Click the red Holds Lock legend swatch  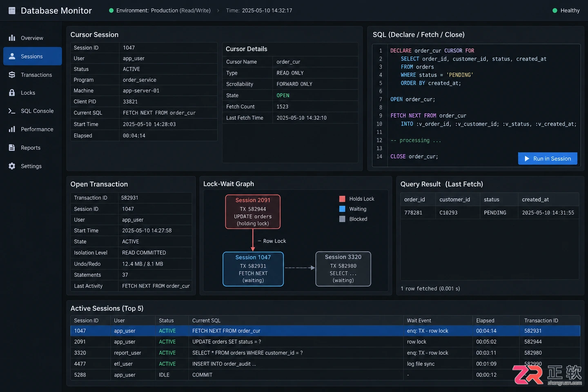[x=342, y=199]
